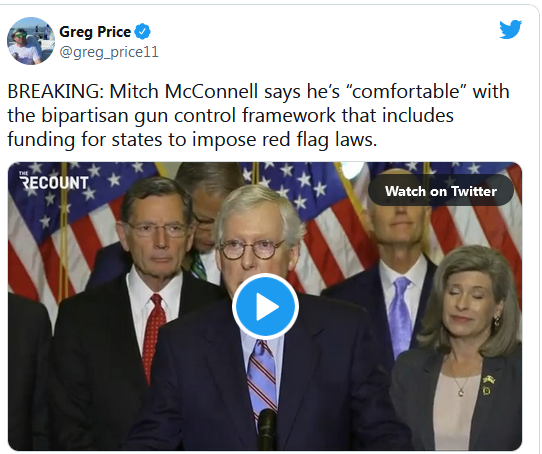This screenshot has height=454, width=542.
Task: Click the lapel pins on the woman's jacket
Action: pos(488,384)
